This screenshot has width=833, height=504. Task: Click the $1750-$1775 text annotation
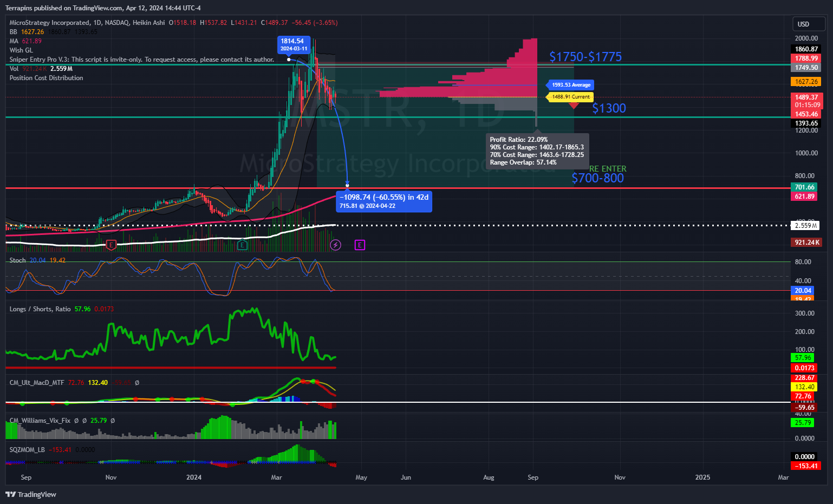[585, 57]
